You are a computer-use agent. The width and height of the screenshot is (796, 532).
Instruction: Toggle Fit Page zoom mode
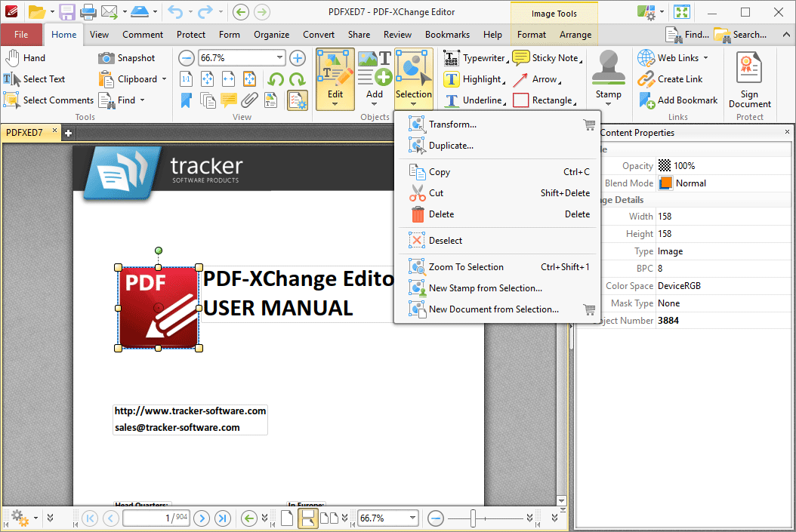tap(207, 78)
